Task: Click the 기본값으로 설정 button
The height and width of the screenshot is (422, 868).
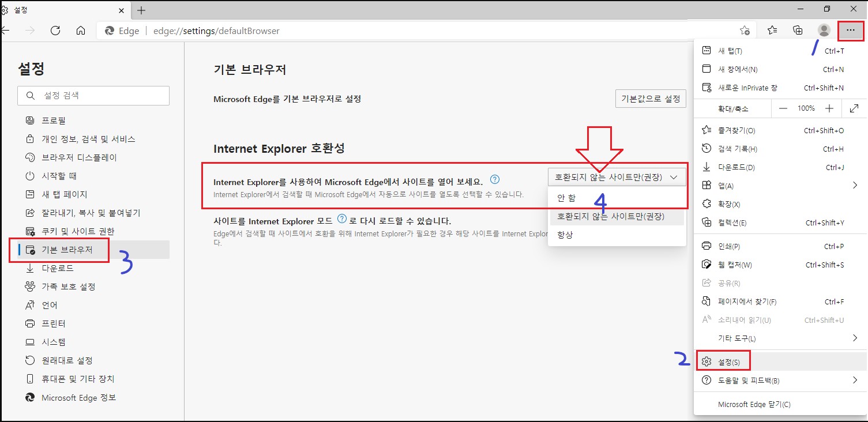Action: coord(651,99)
